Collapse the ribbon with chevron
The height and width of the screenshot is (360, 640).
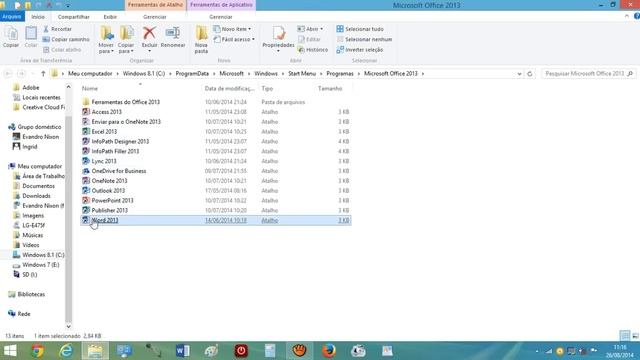click(627, 16)
